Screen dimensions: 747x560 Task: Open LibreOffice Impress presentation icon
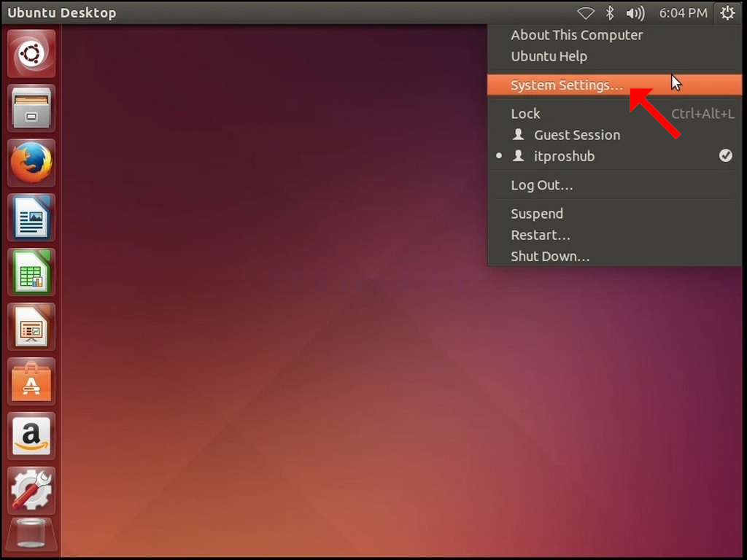point(31,327)
